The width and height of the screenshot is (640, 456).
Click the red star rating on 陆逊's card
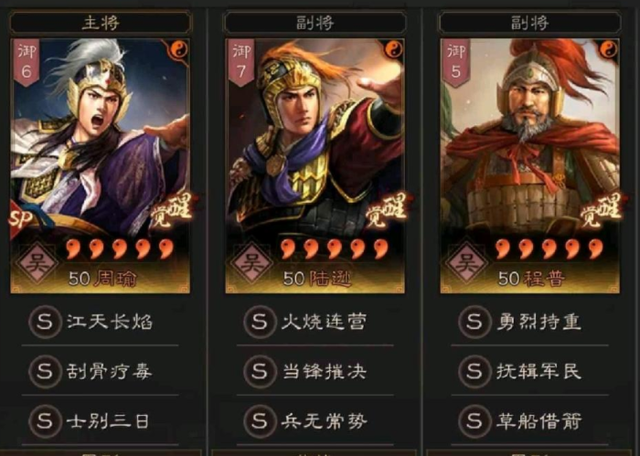(x=335, y=249)
